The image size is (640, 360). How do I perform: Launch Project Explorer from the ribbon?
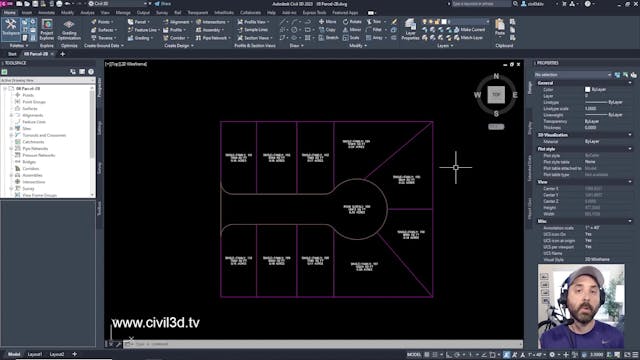tap(47, 29)
